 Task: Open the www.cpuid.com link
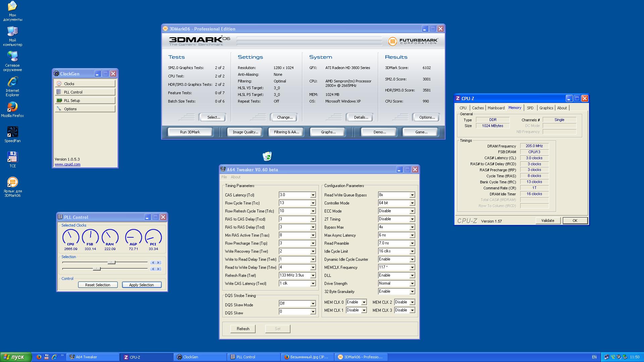tap(67, 164)
